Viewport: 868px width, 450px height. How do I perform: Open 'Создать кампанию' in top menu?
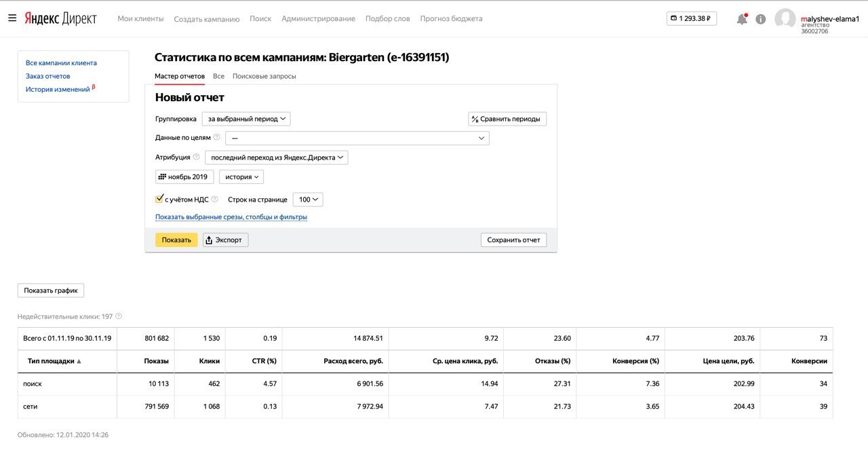(206, 19)
